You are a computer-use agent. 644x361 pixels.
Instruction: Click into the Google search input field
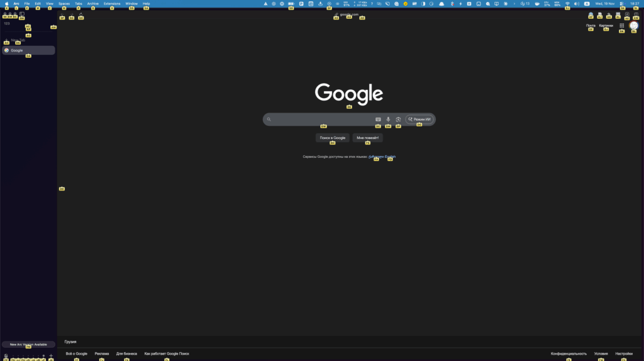[x=322, y=119]
